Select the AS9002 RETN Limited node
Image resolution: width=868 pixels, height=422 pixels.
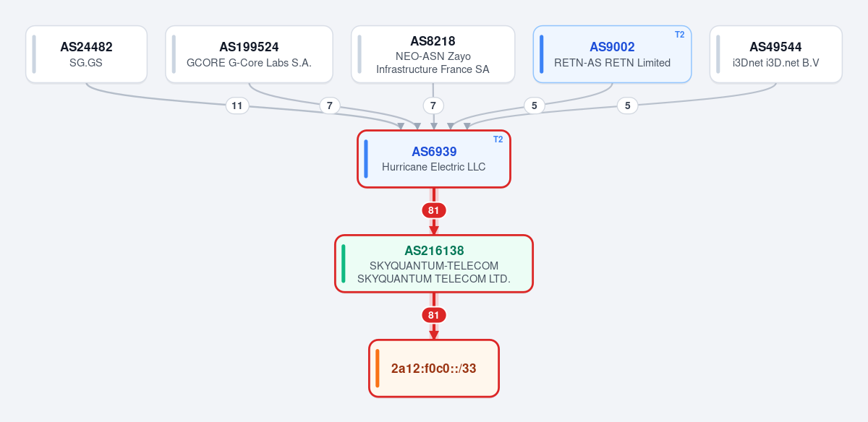612,54
